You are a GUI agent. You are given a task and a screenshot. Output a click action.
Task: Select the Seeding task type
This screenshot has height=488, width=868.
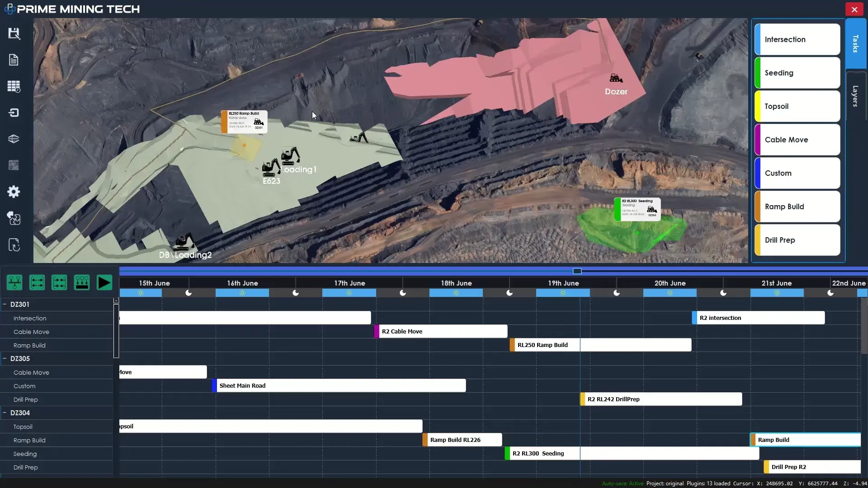[797, 73]
